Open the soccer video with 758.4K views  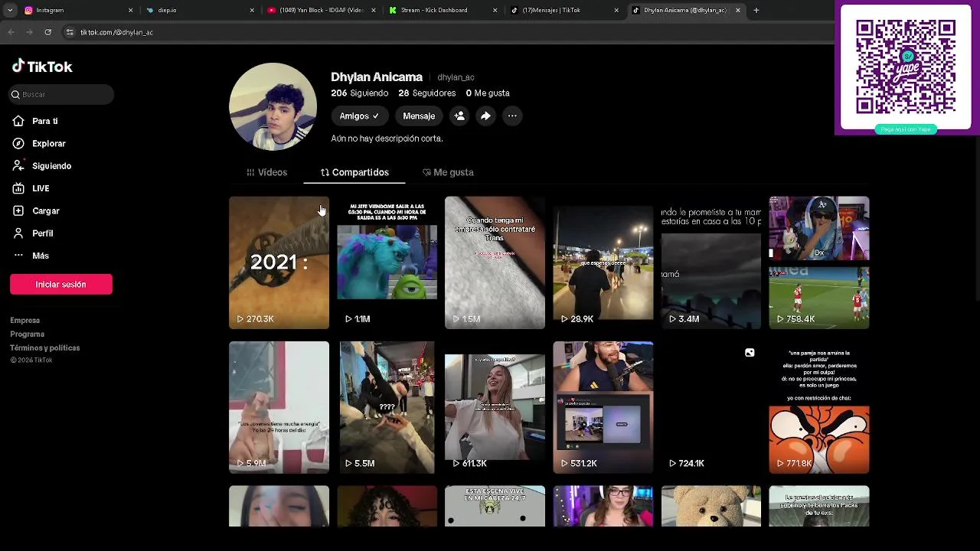819,262
